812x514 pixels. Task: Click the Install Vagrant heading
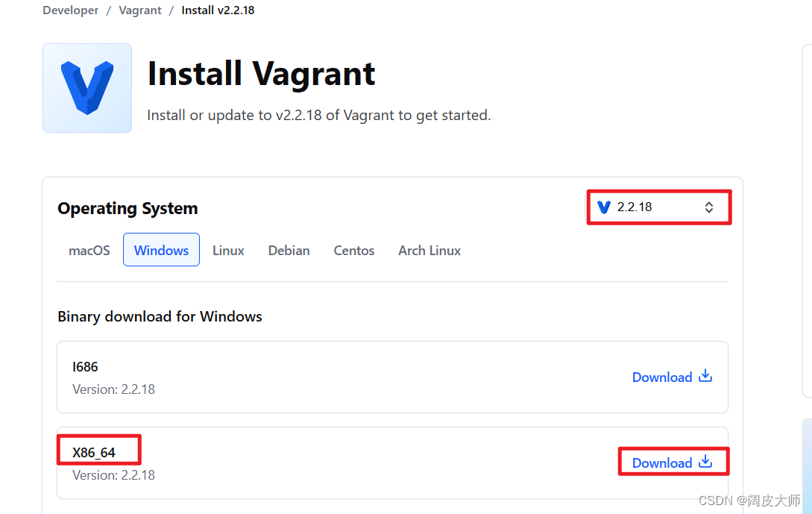pyautogui.click(x=261, y=74)
